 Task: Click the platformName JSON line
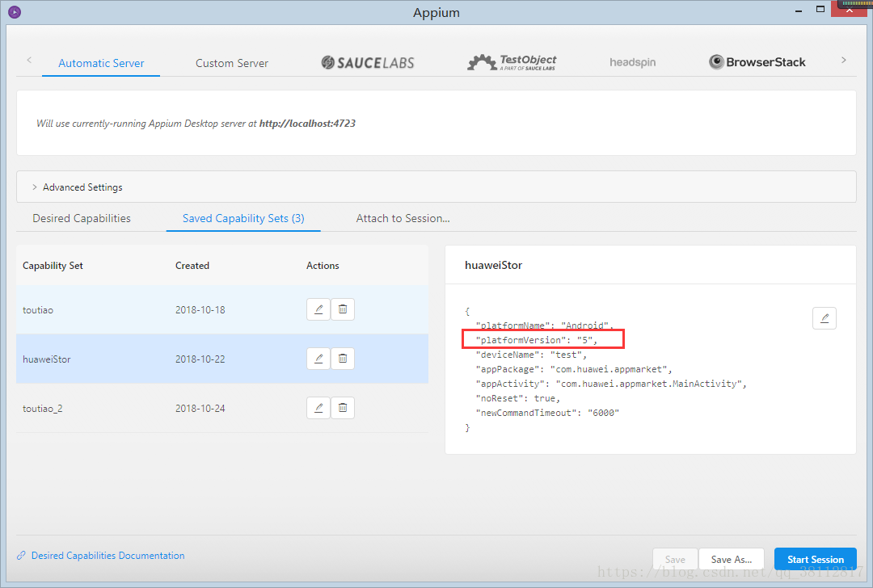544,325
